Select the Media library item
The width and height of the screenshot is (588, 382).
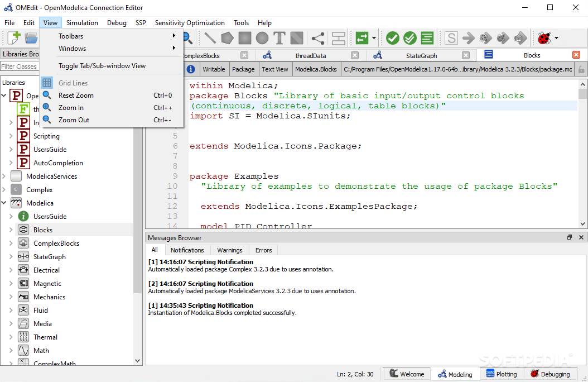pos(42,323)
